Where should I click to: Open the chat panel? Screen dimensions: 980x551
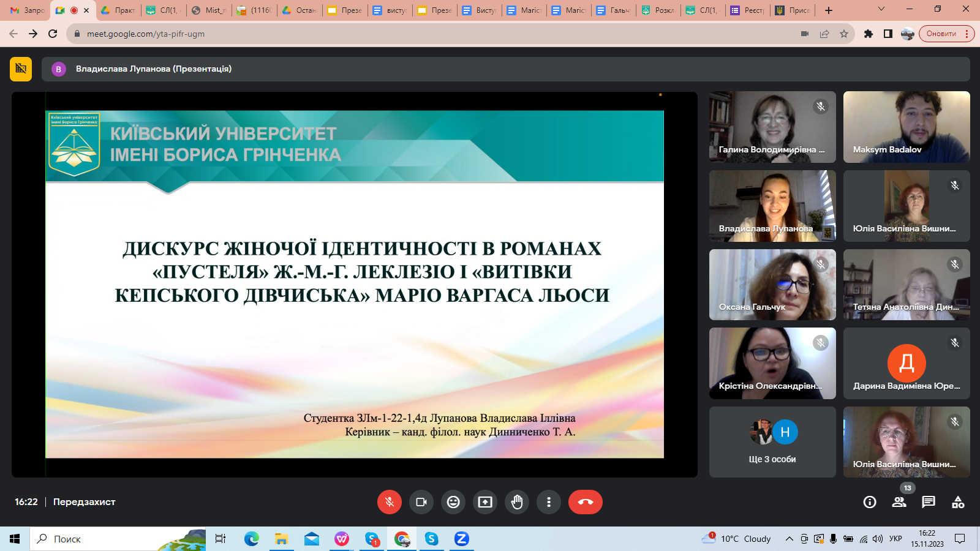[x=929, y=502]
